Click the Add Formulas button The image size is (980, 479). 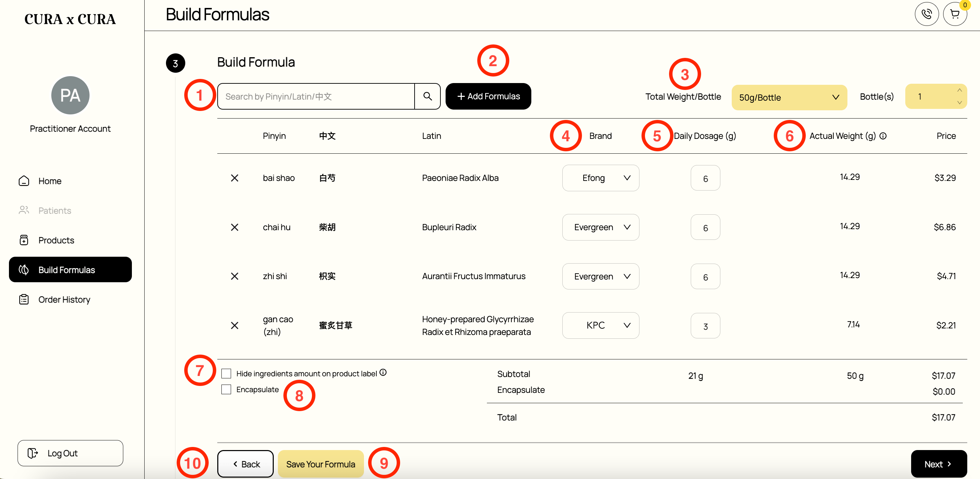(489, 96)
